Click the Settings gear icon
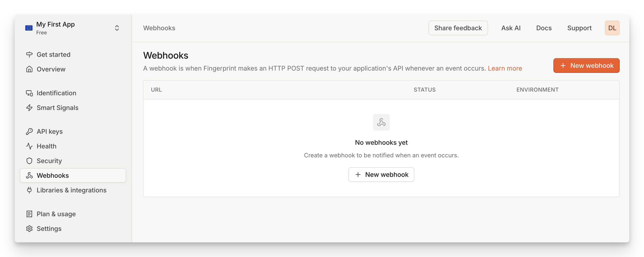The height and width of the screenshot is (257, 644). pyautogui.click(x=29, y=229)
